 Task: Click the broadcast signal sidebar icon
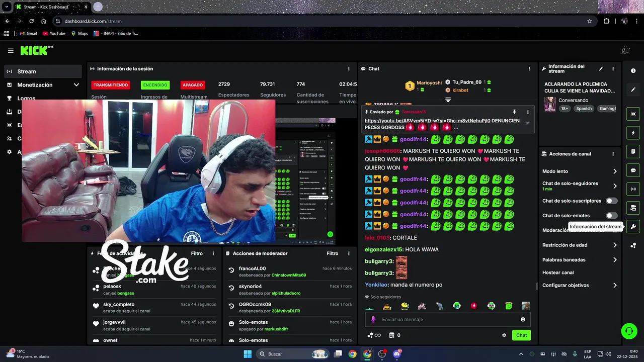(633, 189)
